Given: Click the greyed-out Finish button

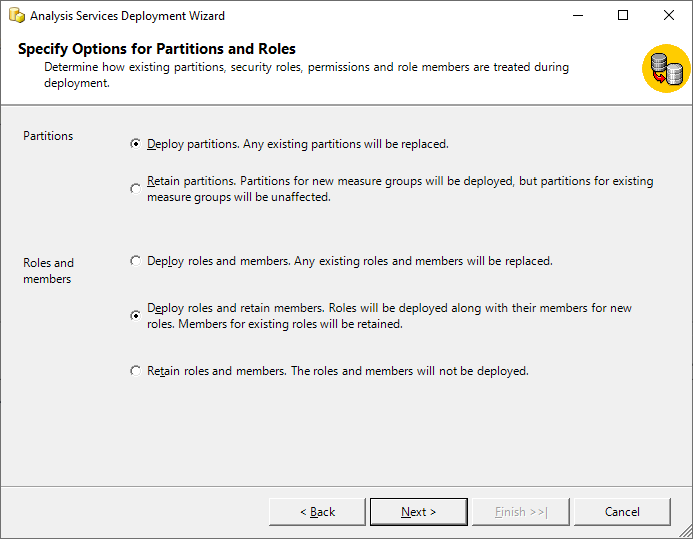Looking at the screenshot, I should pyautogui.click(x=521, y=512).
